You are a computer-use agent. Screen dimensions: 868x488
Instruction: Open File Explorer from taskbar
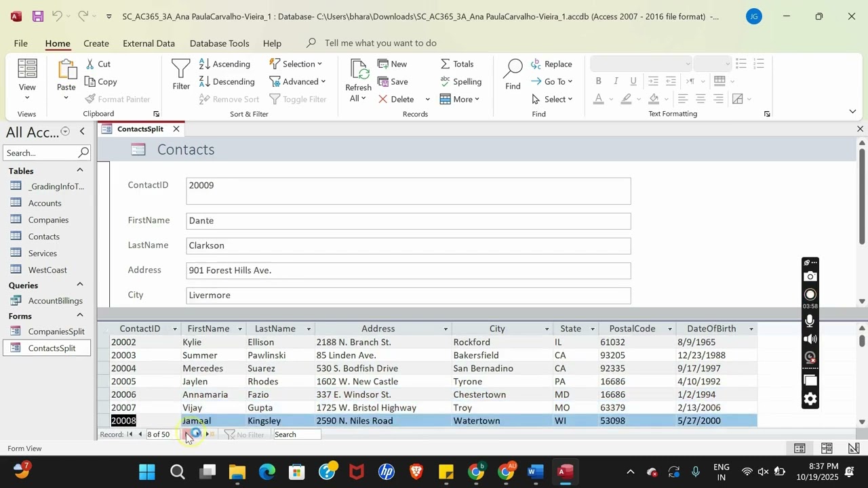(237, 472)
